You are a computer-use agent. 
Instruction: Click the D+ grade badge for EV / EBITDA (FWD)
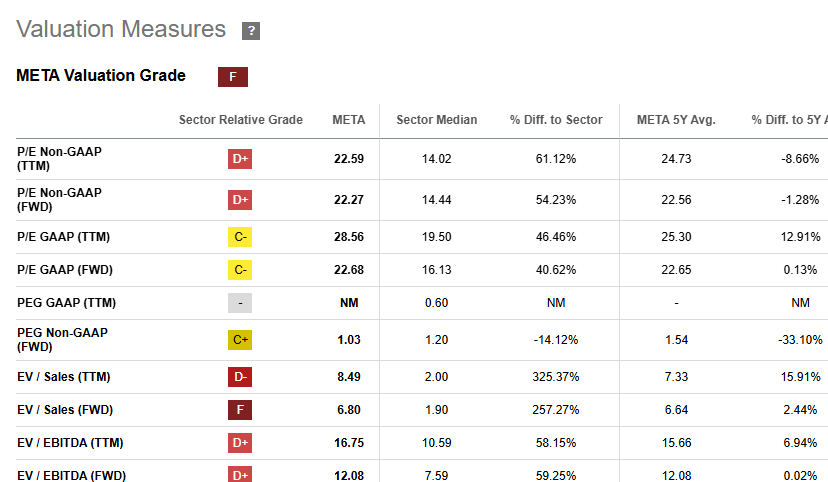coord(240,474)
